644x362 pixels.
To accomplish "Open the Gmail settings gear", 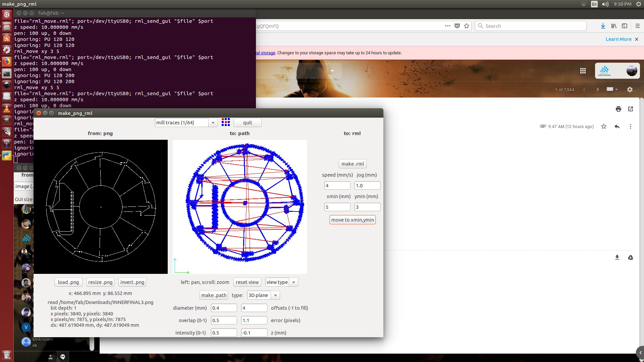I will (630, 89).
